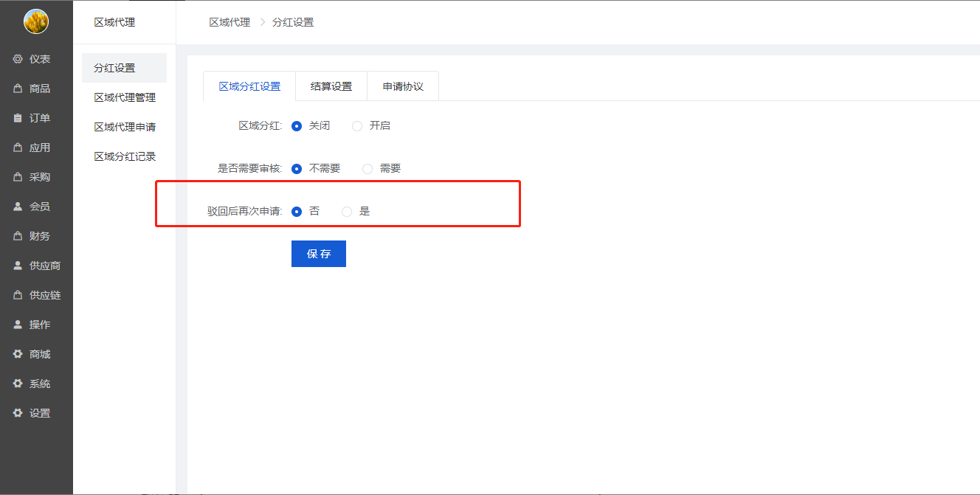Select 是 for 驳回后再次申请
980x495 pixels.
pyautogui.click(x=347, y=212)
